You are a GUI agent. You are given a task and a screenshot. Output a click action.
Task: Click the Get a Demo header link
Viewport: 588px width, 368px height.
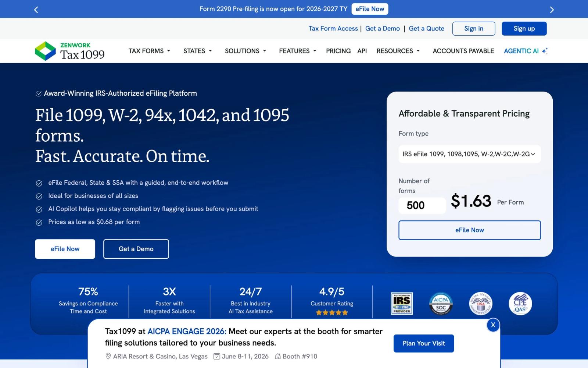pos(382,29)
